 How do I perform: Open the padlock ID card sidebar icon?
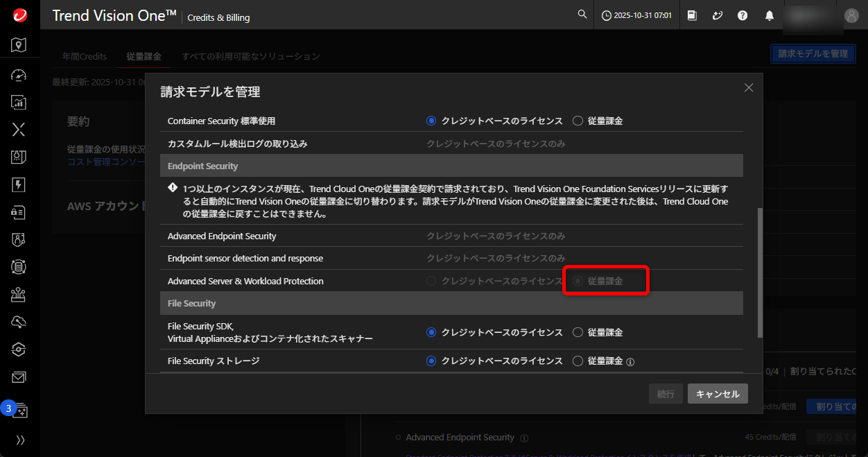pos(19,212)
